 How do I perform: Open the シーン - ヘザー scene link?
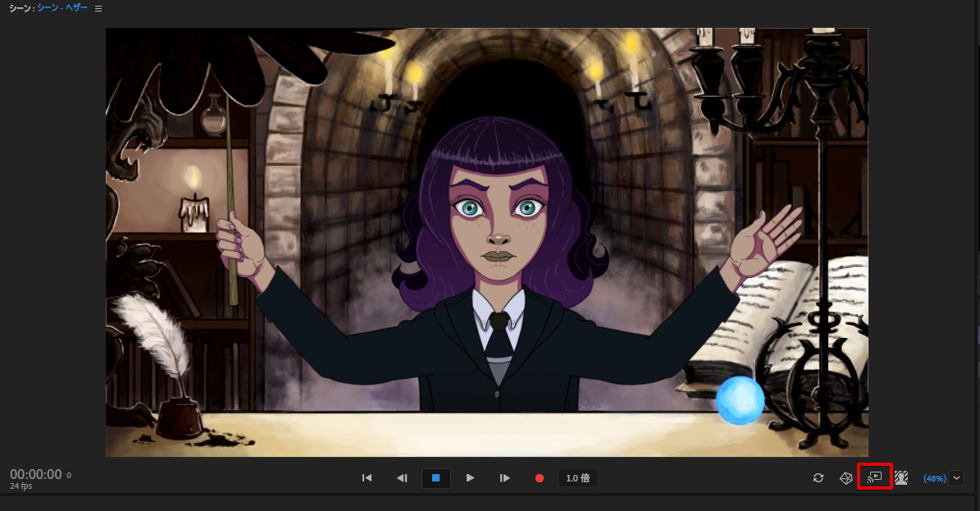pos(61,8)
